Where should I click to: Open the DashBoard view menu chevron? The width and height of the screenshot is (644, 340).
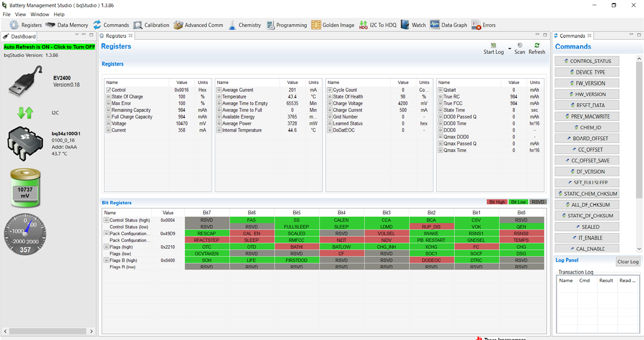point(77,35)
